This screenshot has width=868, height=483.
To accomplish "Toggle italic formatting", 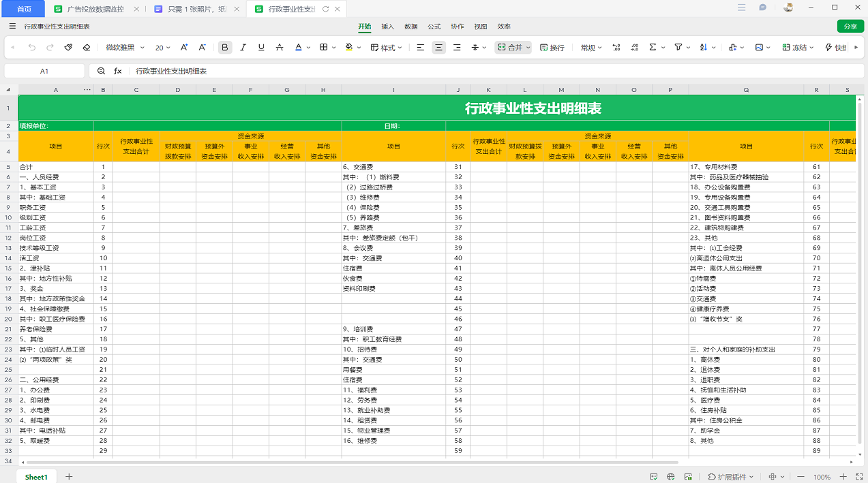I will pyautogui.click(x=243, y=48).
